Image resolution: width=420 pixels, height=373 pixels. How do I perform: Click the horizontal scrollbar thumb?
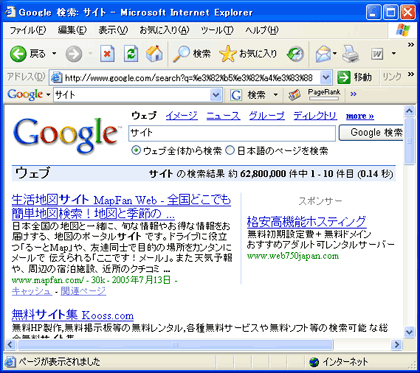click(x=175, y=344)
